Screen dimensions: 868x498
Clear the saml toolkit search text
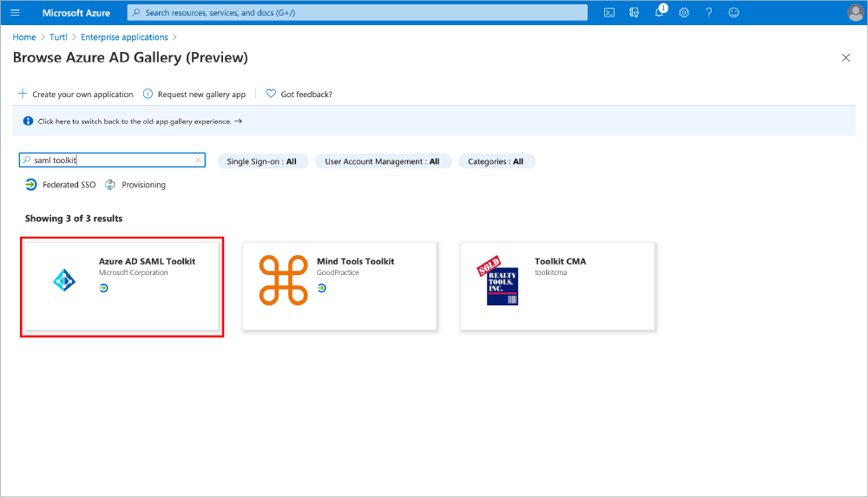point(198,161)
